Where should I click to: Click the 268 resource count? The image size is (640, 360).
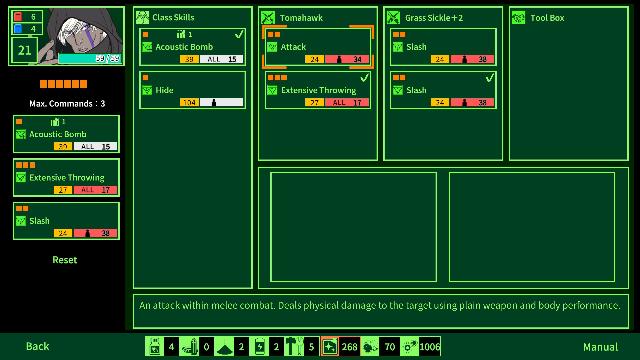[x=349, y=347]
